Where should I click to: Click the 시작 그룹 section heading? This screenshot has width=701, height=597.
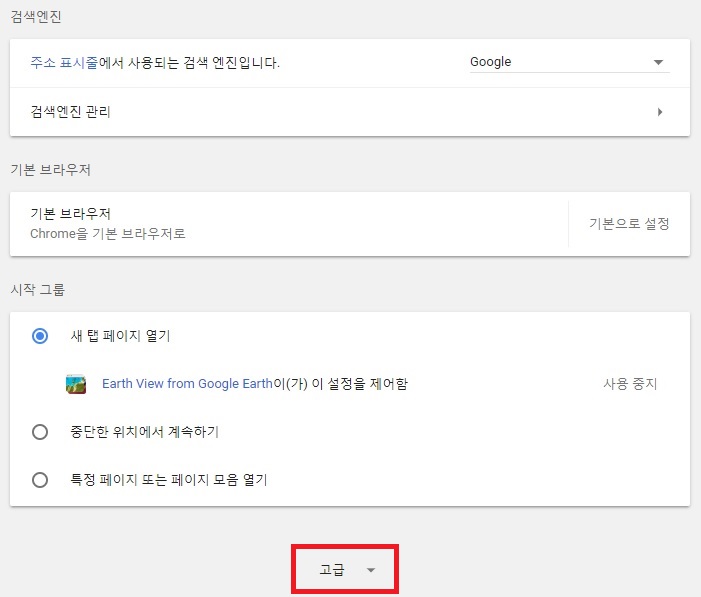tap(38, 290)
